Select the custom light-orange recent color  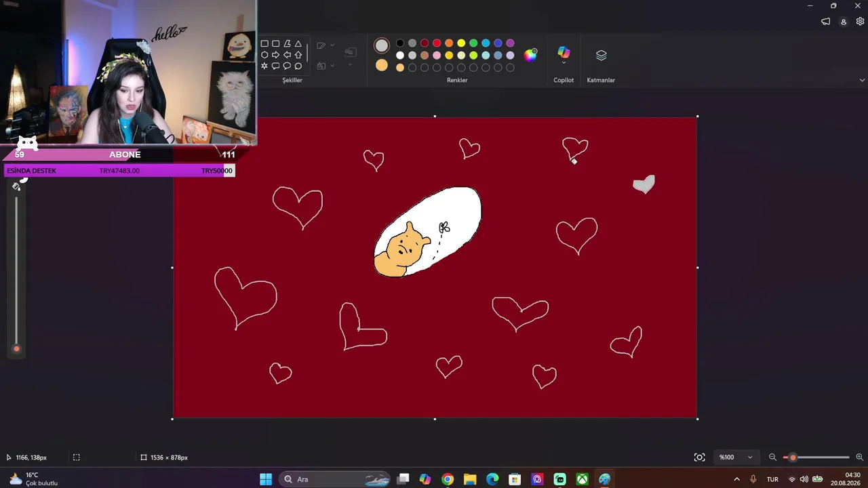(400, 68)
